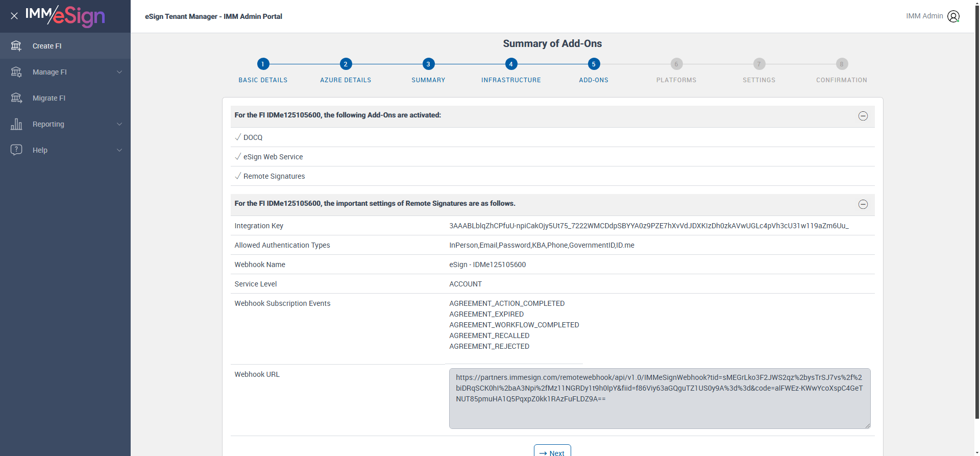Viewport: 980px width, 456px height.
Task: Click the eSign Web Service add-on row
Action: coord(552,157)
